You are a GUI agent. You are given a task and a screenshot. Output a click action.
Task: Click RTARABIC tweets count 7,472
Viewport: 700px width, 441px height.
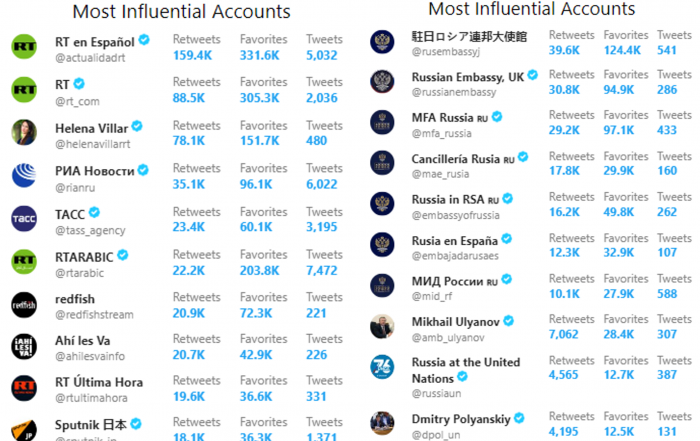(x=321, y=270)
